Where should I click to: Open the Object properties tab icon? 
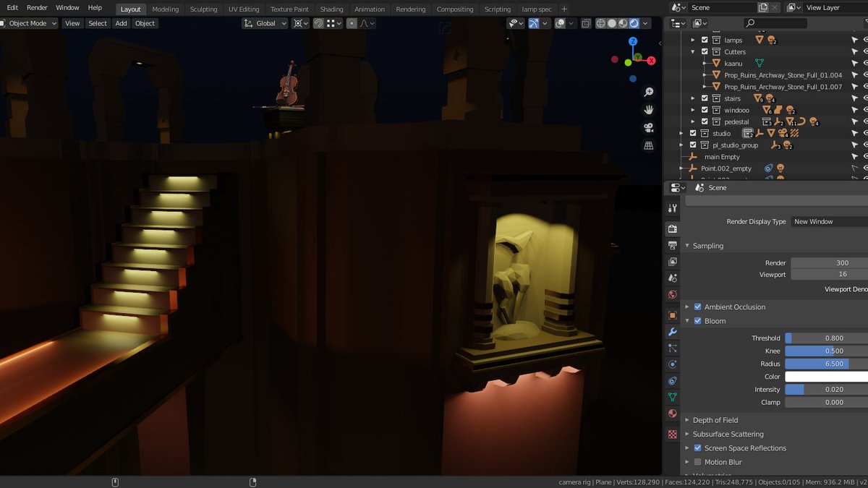click(673, 315)
